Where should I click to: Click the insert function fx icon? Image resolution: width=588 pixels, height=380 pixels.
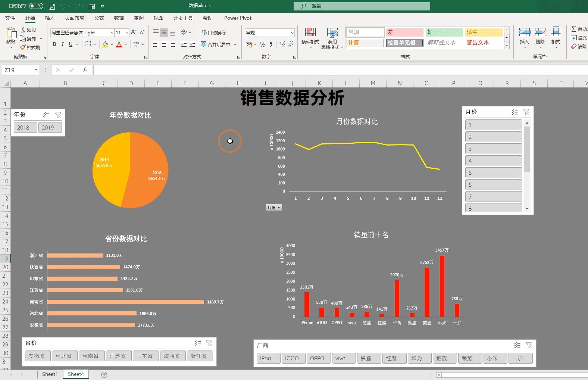click(85, 70)
